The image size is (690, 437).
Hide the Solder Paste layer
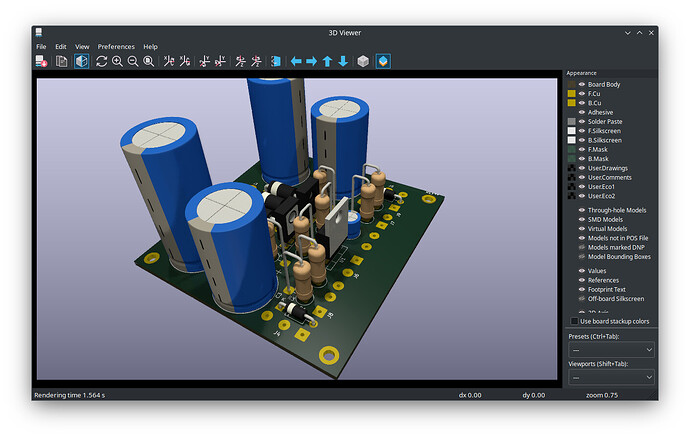582,121
